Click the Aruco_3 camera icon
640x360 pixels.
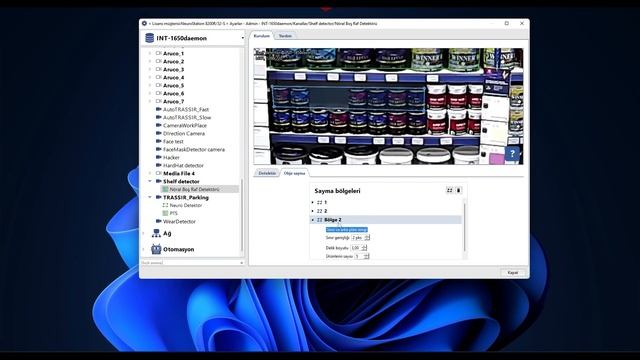tap(159, 69)
